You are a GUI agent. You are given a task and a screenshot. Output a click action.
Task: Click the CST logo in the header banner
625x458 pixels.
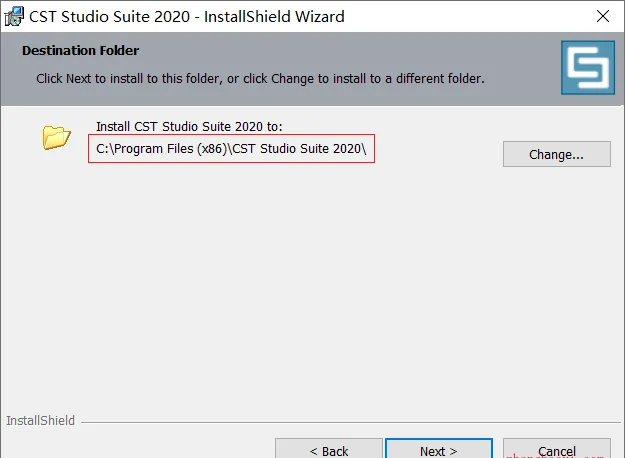click(x=588, y=67)
